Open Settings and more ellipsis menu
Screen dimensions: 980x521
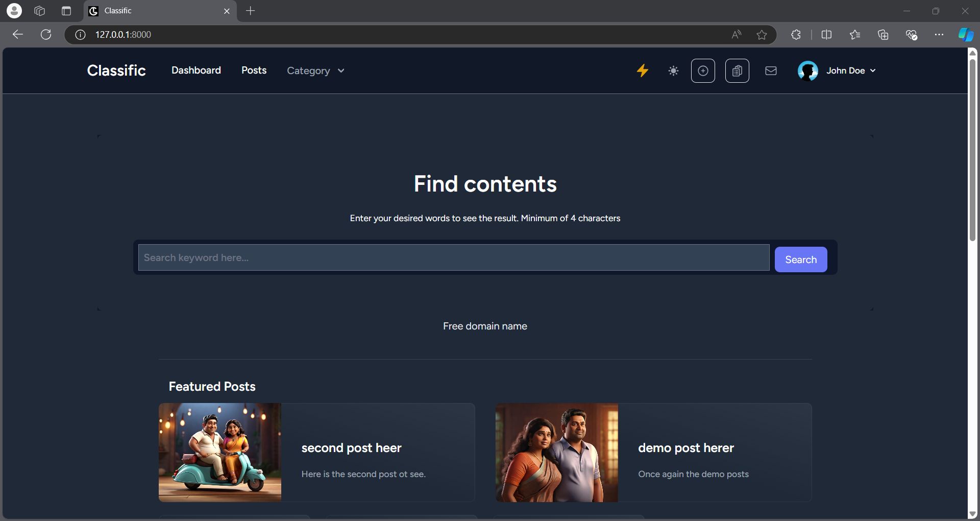(939, 35)
